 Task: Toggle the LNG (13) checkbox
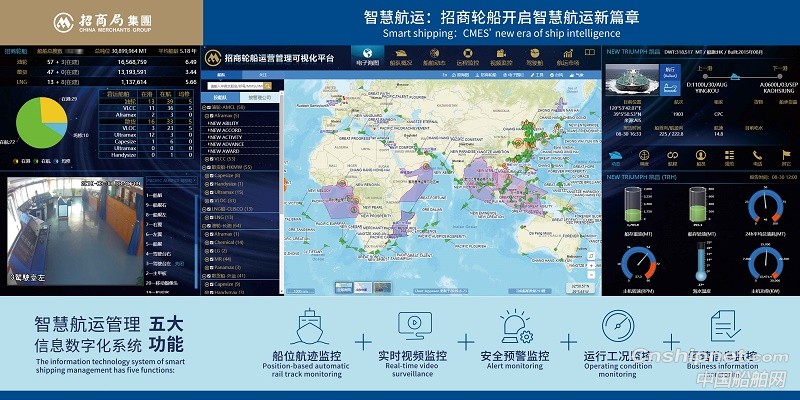[211, 217]
